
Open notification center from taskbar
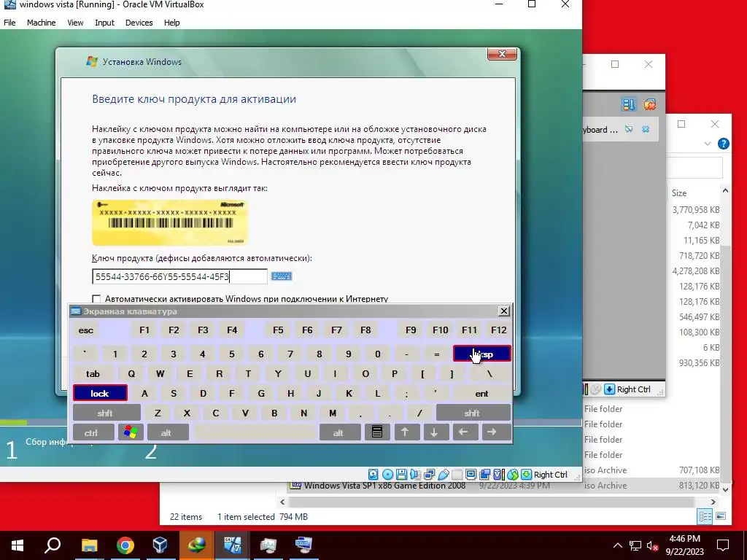pos(723,545)
